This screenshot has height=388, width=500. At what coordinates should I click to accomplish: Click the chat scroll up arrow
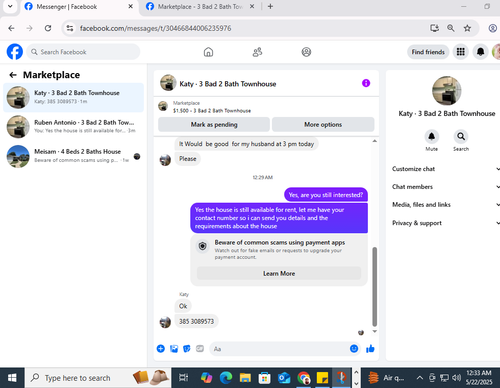(x=374, y=141)
